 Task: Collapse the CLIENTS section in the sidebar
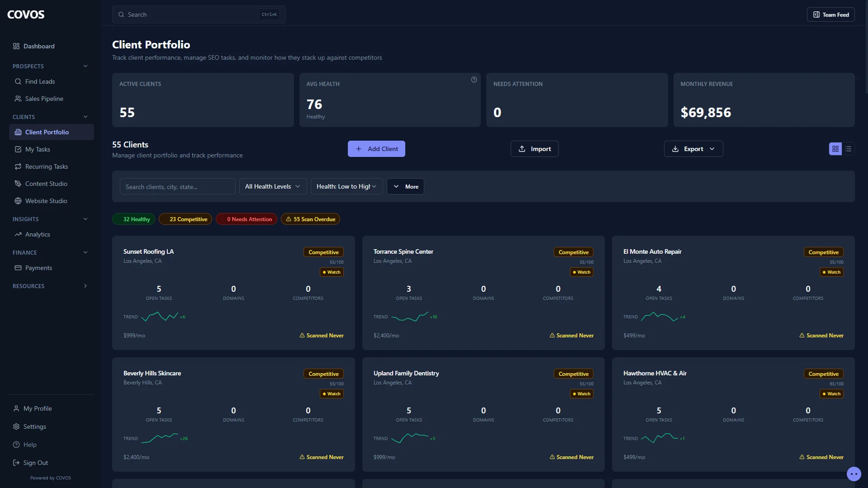point(85,117)
